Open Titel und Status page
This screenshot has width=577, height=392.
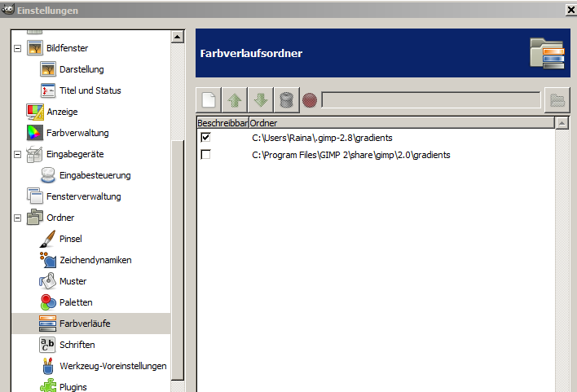click(x=90, y=90)
